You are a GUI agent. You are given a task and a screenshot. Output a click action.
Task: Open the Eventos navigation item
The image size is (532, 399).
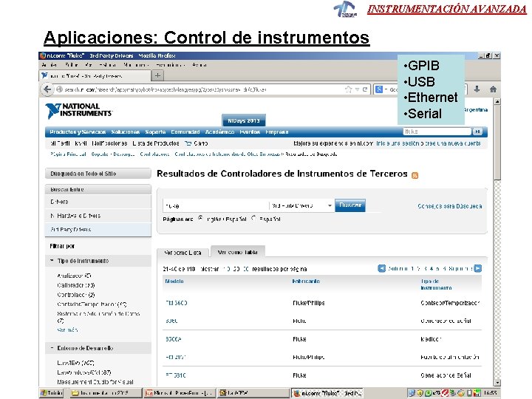(250, 132)
